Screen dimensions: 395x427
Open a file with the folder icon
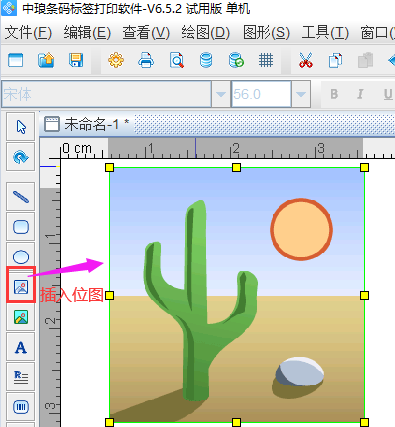pos(46,60)
